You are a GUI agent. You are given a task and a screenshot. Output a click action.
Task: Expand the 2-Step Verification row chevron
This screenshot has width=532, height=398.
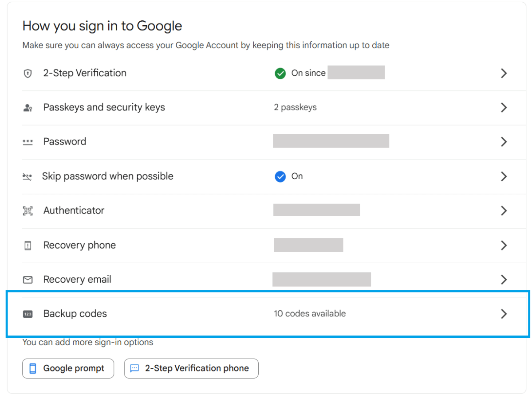[504, 73]
